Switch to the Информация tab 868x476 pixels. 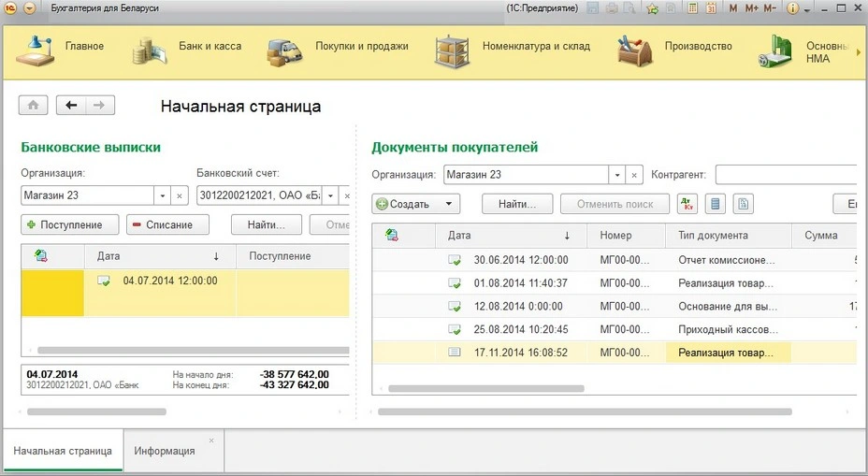pyautogui.click(x=165, y=451)
